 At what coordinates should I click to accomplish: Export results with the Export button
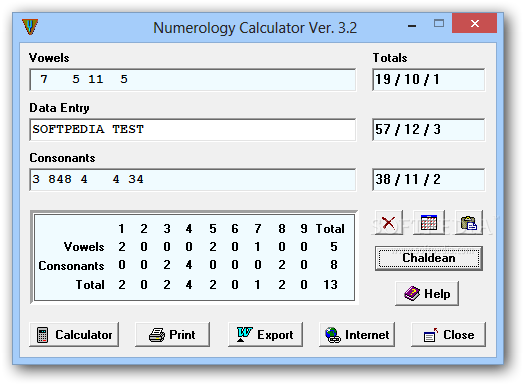tap(265, 335)
